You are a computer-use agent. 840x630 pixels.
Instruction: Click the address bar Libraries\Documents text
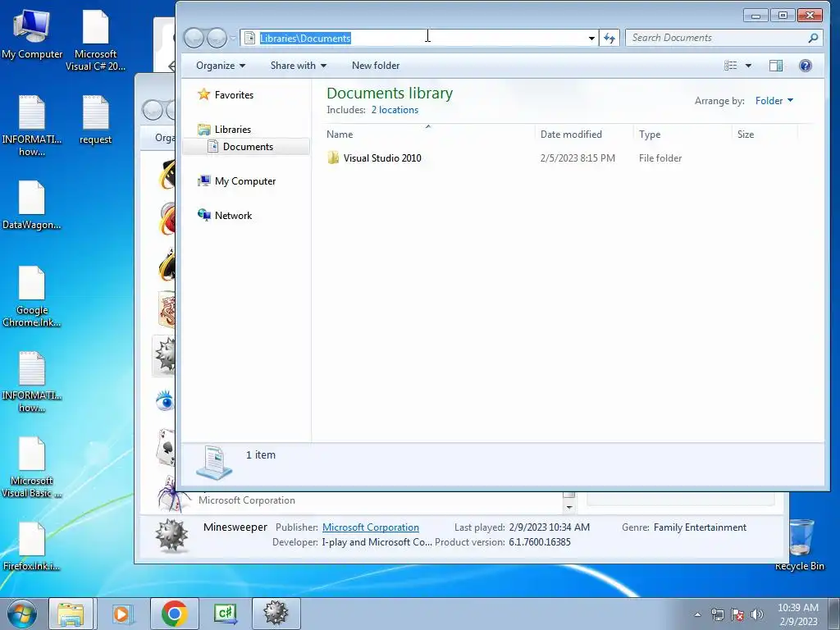tap(305, 38)
